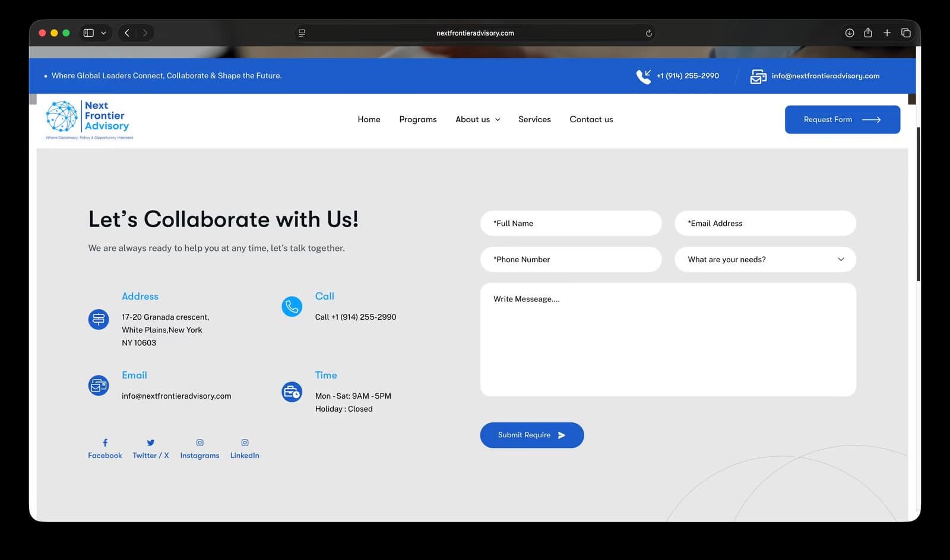Click Call +1 (914) 255-2990 text

[356, 317]
